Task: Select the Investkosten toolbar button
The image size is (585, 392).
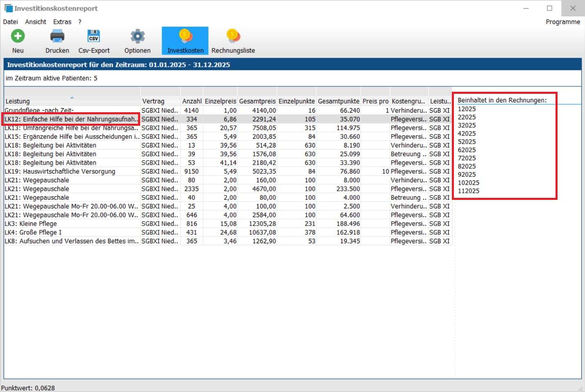Action: (185, 41)
